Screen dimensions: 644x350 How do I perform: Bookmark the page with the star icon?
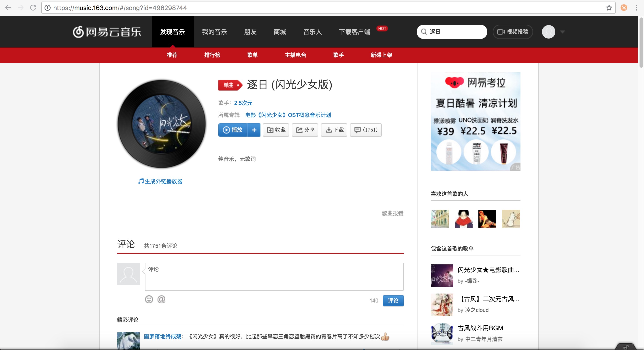tap(609, 8)
